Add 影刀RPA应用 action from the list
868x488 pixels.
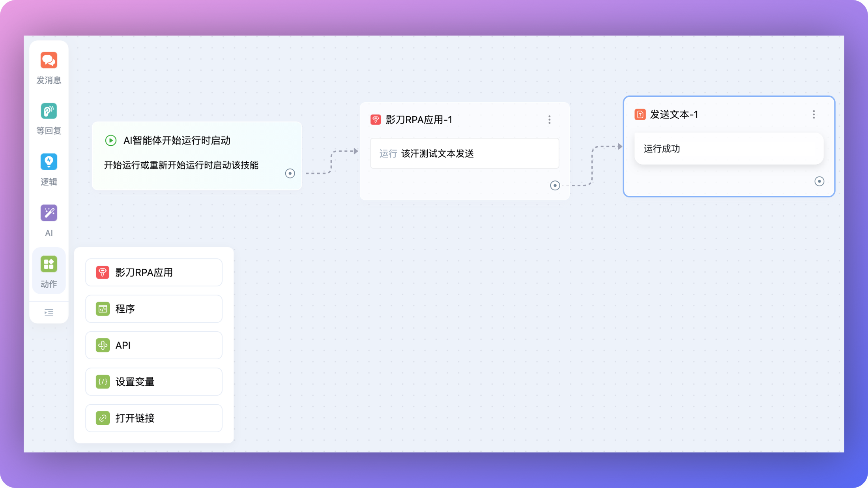[154, 272]
